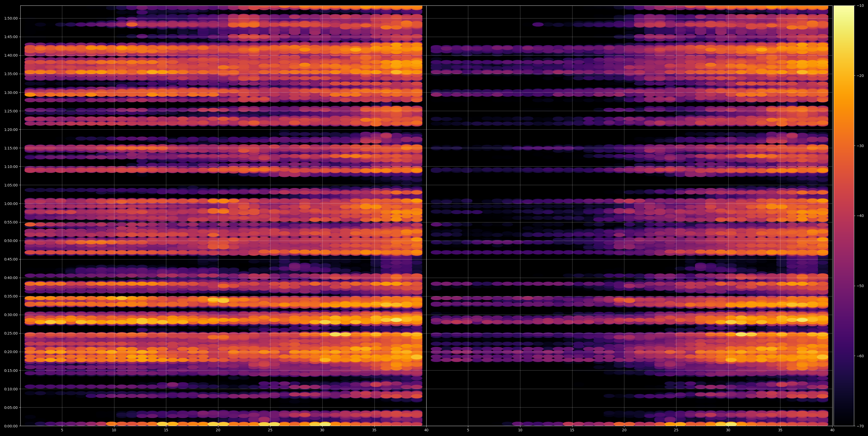Screen dimensions: 868x436
Task: Click the 1:30:00 y-axis tick label
Action: [x=11, y=92]
